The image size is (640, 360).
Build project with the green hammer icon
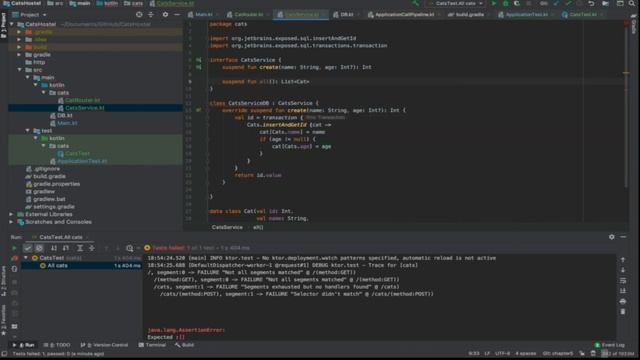[x=416, y=3]
